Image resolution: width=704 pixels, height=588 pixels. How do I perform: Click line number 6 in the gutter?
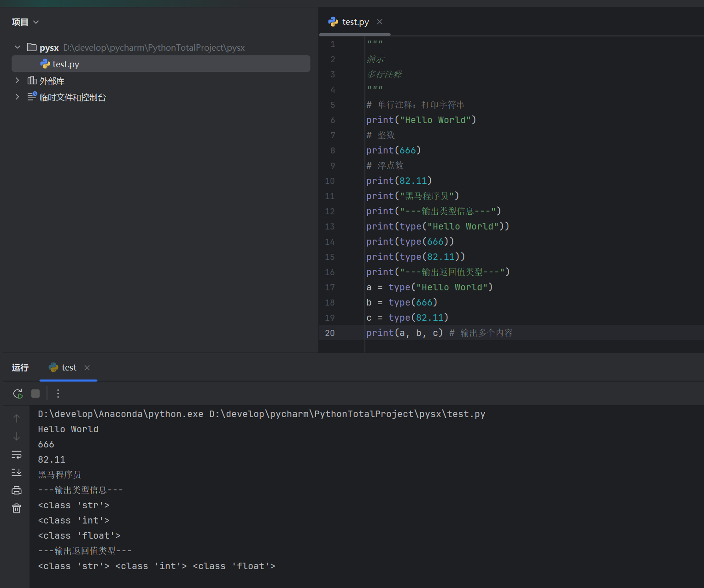coord(333,120)
